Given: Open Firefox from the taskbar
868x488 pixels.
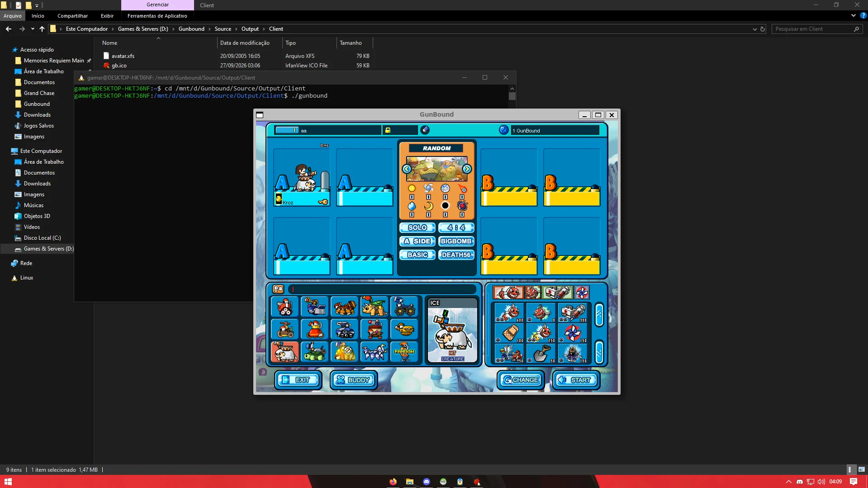Looking at the screenshot, I should (x=393, y=482).
